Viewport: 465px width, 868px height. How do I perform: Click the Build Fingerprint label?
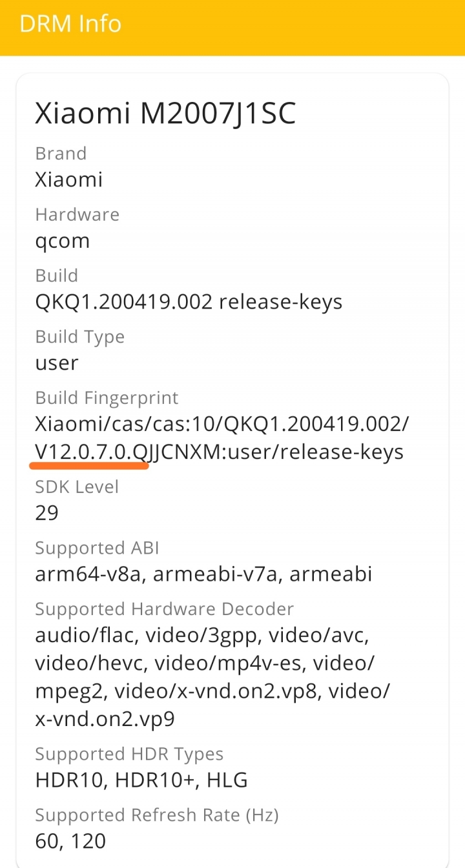pos(107,398)
